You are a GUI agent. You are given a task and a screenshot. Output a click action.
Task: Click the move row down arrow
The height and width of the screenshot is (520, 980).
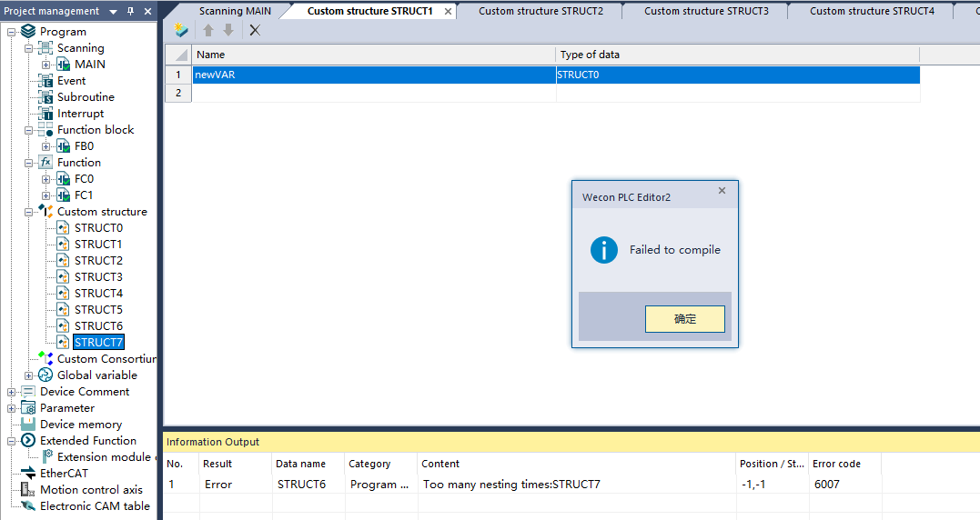[228, 30]
